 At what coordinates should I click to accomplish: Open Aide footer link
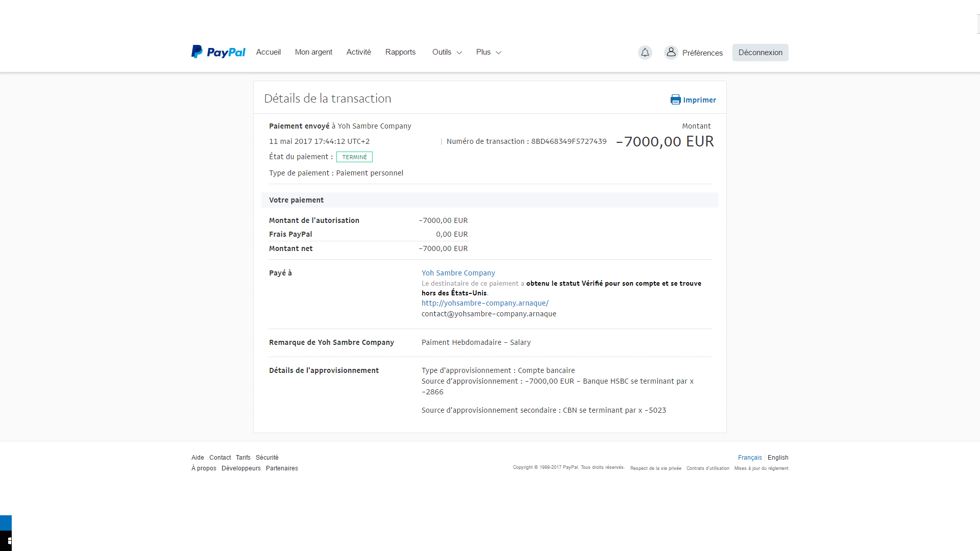[x=198, y=458]
